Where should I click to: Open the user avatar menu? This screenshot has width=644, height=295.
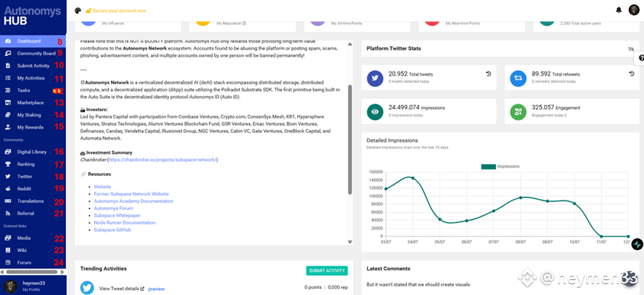(634, 10)
